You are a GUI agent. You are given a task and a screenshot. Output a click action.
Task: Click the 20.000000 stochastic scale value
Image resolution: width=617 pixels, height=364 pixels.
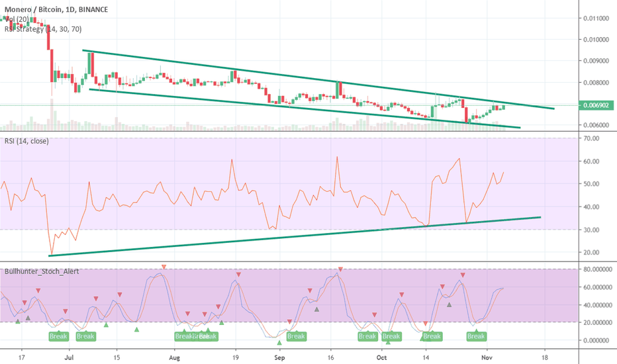pos(598,323)
